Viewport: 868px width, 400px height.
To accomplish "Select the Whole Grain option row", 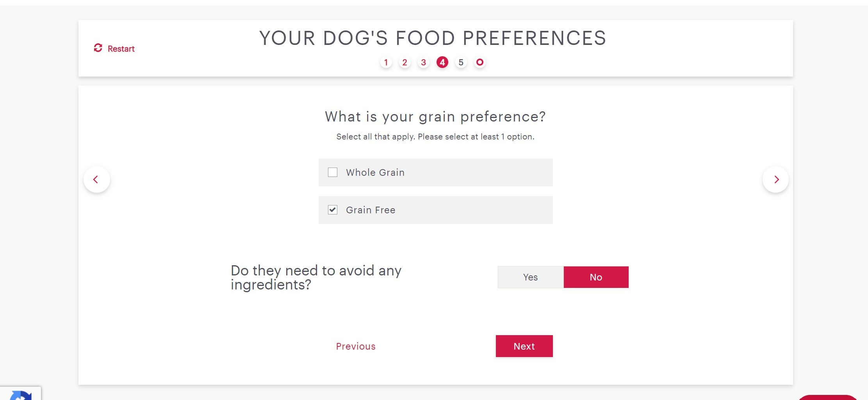I will 435,172.
